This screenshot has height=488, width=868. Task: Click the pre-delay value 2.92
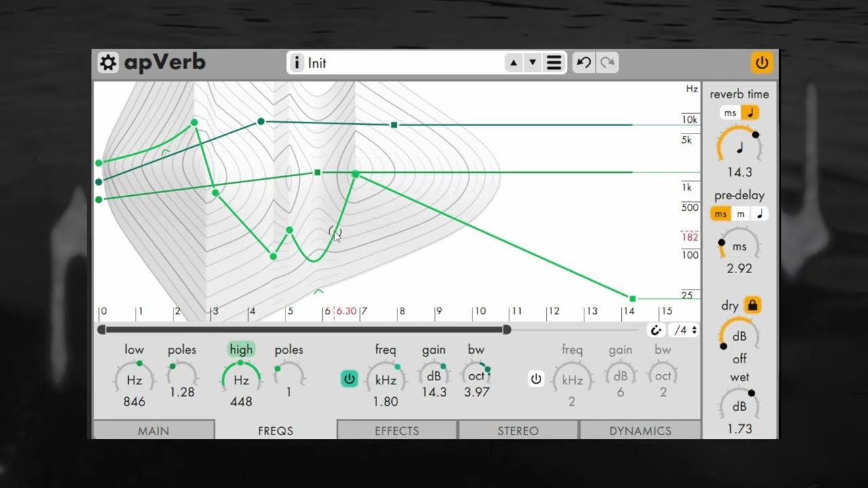[x=739, y=268]
